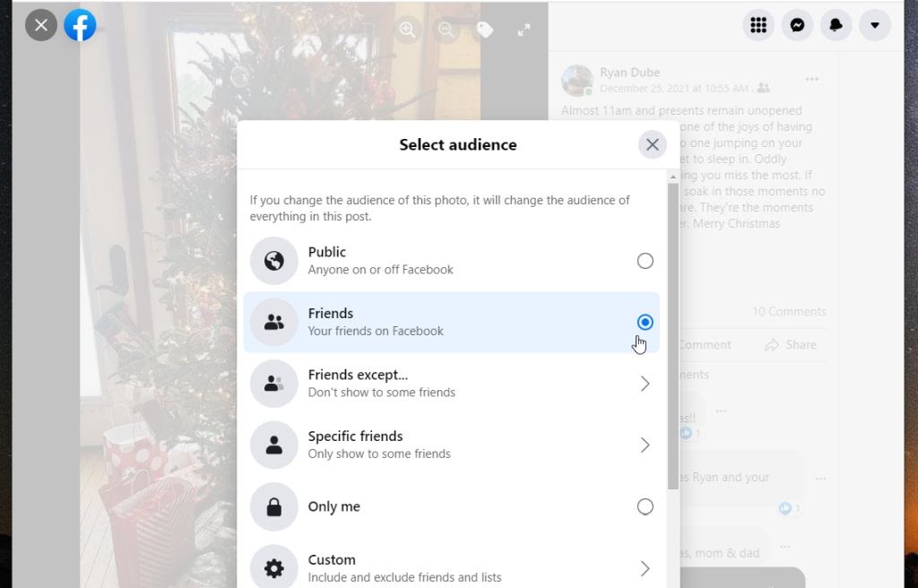The image size is (918, 588).
Task: Click the Friends people icon
Action: 274,322
